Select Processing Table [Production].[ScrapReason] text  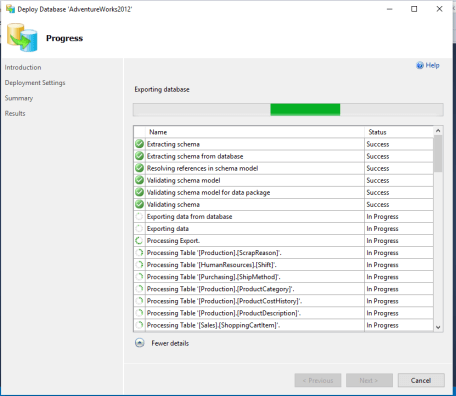(214, 253)
